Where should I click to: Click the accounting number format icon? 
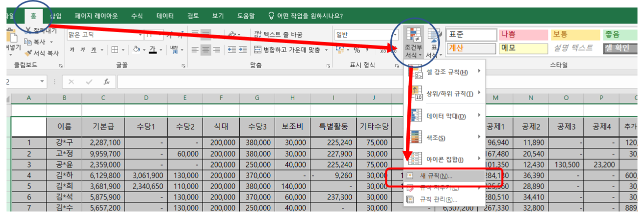click(340, 49)
